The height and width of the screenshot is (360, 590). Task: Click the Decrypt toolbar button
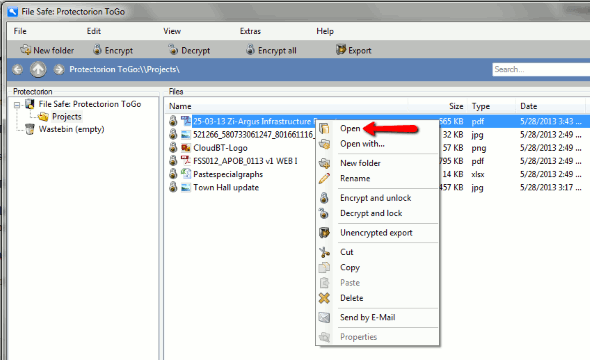(189, 50)
